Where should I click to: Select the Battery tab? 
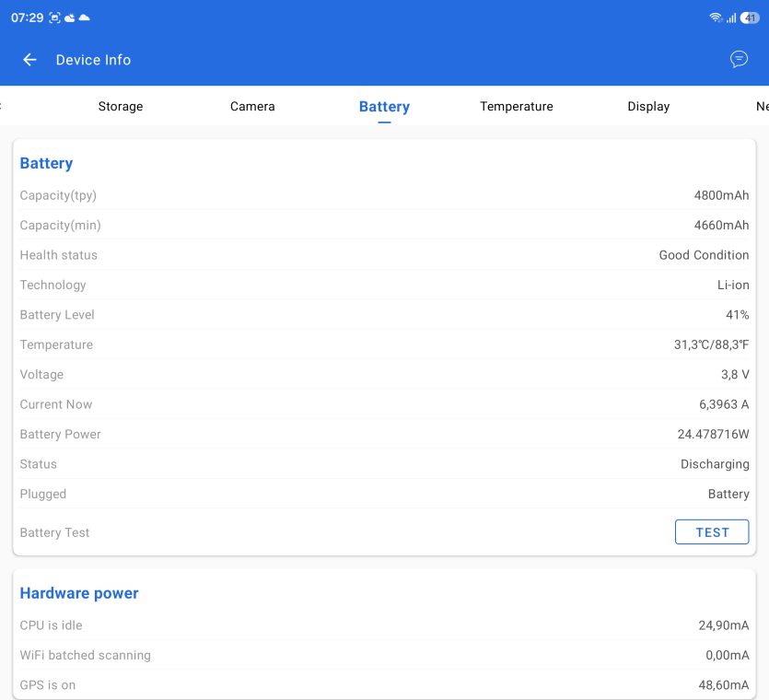click(385, 107)
